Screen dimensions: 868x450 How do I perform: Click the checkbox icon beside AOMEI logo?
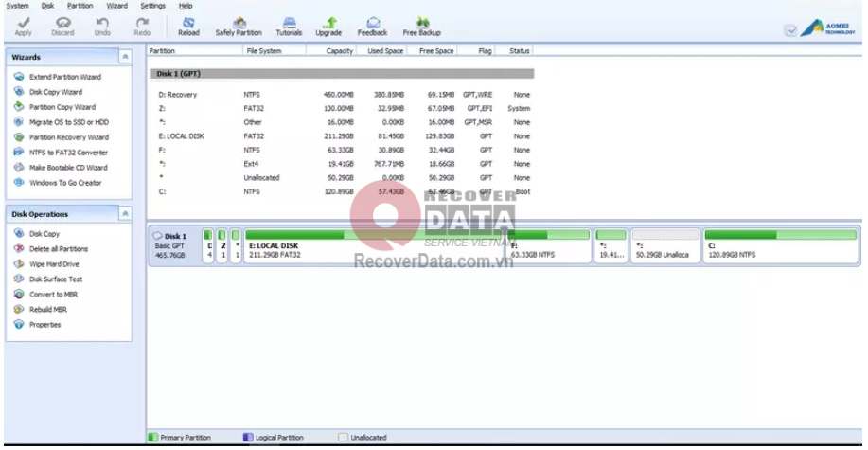(x=790, y=31)
